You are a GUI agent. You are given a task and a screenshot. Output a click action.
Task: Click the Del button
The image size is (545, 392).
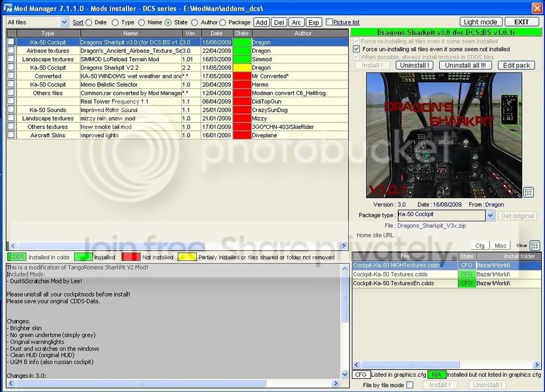(x=278, y=22)
